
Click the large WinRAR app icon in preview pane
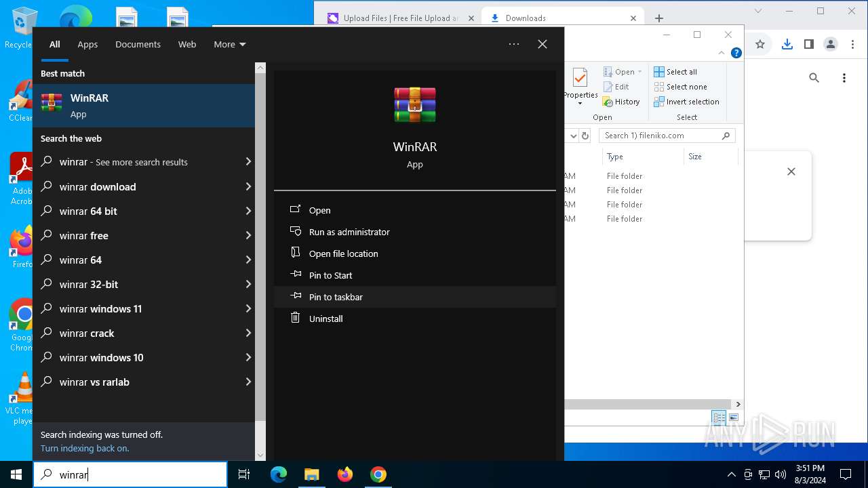[x=415, y=105]
